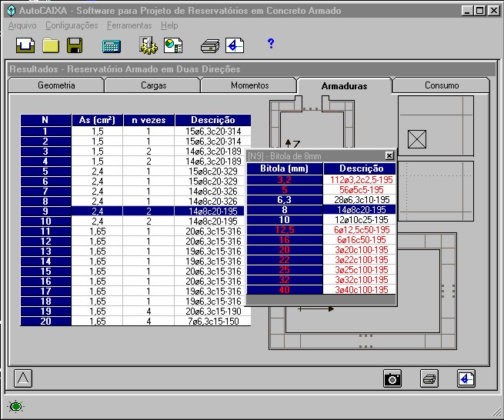Click description 15ø8c20-329 in row 6
This screenshot has width=504, height=420.
tap(213, 182)
